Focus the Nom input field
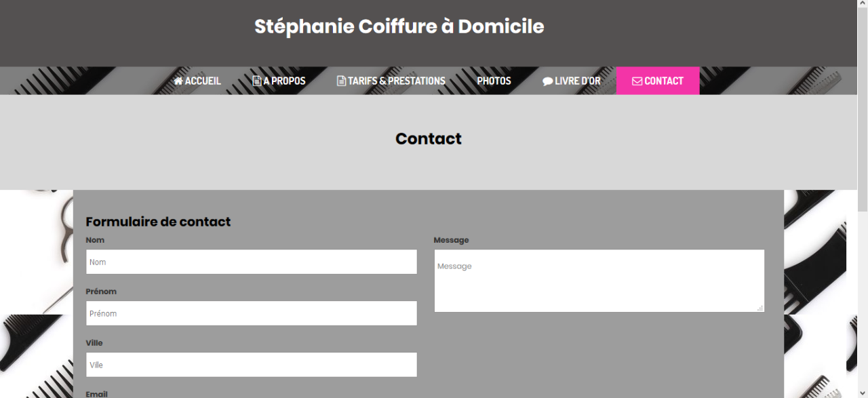This screenshot has height=398, width=868. pos(252,262)
